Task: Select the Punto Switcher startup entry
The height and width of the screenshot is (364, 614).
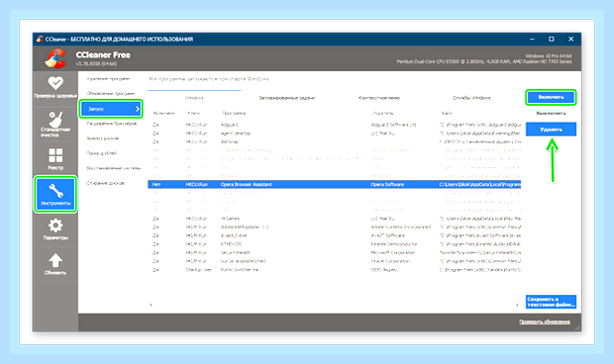Action: pos(334,270)
